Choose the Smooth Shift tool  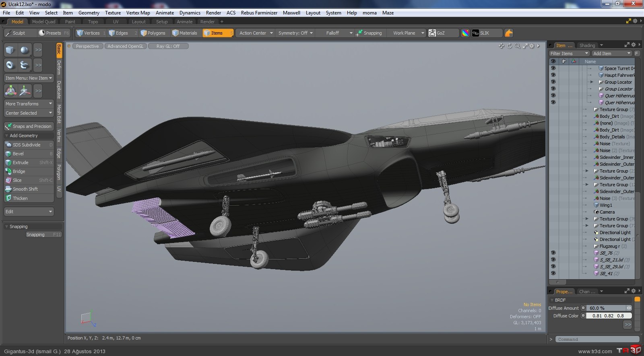tap(29, 189)
